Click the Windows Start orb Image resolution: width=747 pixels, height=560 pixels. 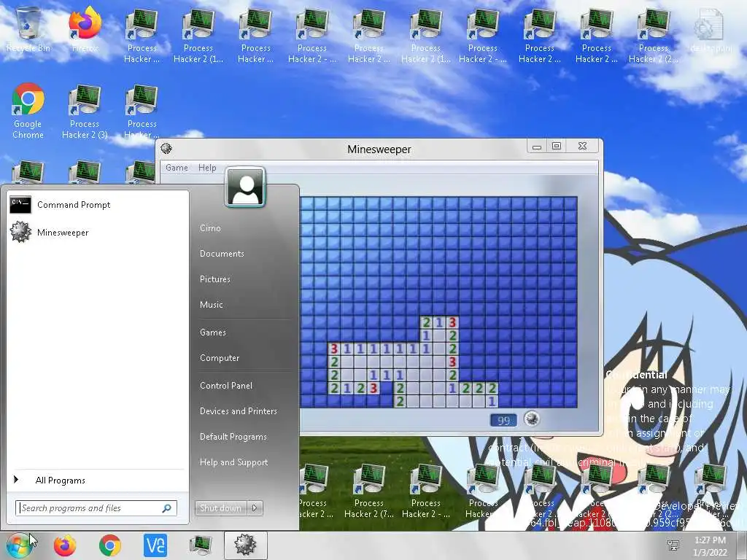coord(18,545)
